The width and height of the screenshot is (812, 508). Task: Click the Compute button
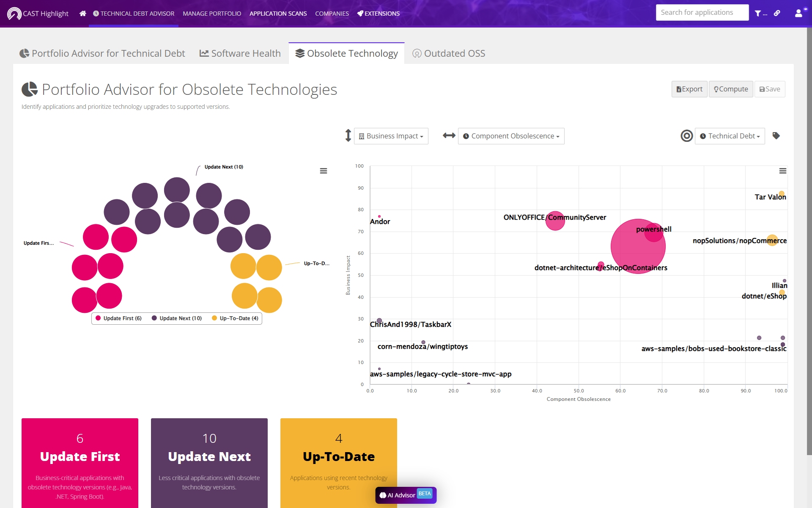tap(731, 89)
